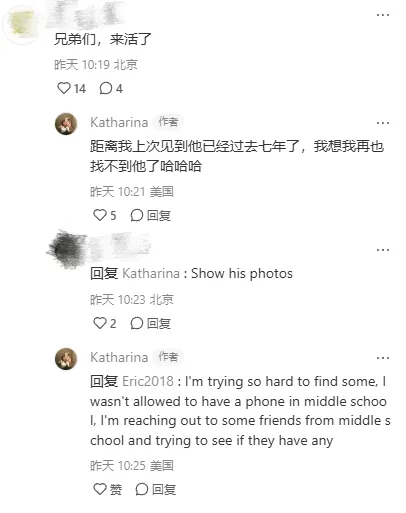Open Katharina's avatar in first reply
The width and height of the screenshot is (406, 513).
click(66, 124)
